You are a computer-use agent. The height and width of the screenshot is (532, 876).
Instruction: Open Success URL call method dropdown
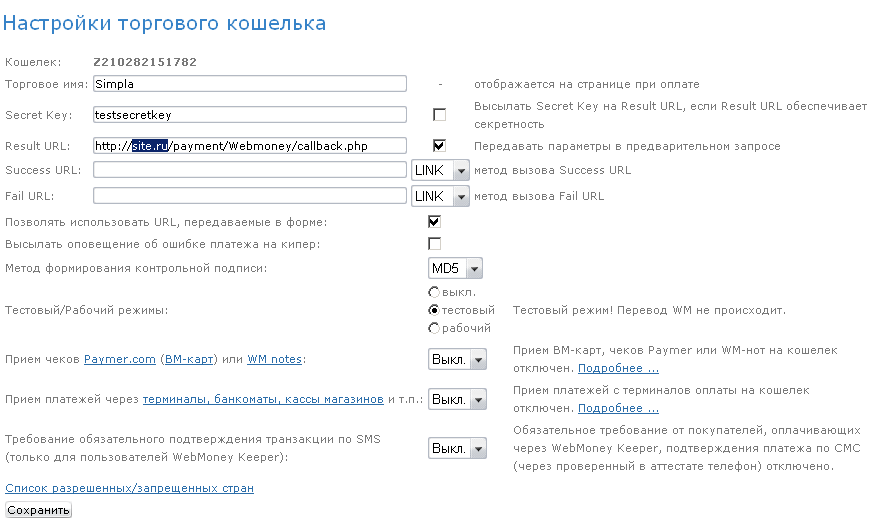(440, 171)
